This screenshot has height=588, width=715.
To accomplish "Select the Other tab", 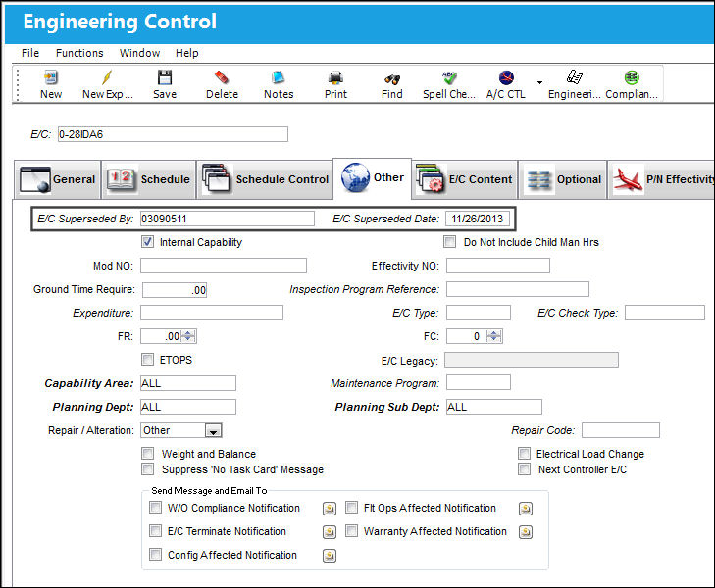I will coord(372,178).
